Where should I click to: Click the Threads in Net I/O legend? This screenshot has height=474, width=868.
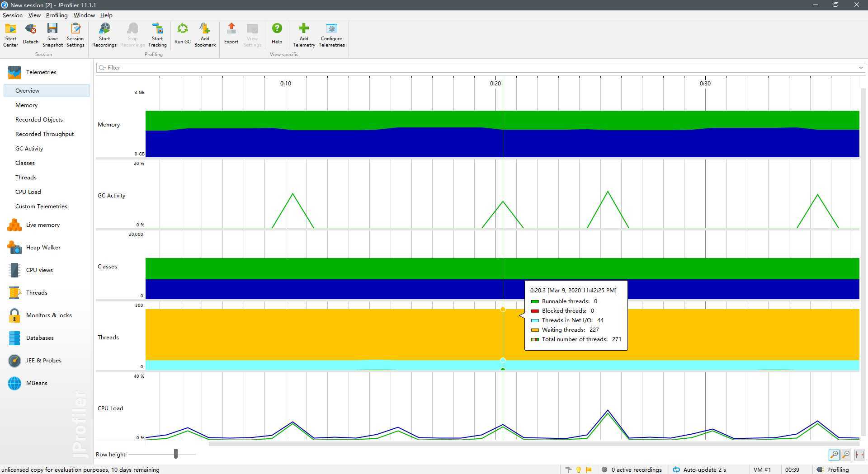pos(567,320)
